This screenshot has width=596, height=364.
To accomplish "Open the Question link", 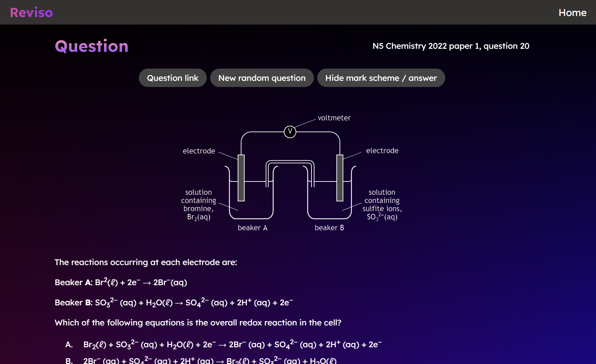I will (173, 78).
